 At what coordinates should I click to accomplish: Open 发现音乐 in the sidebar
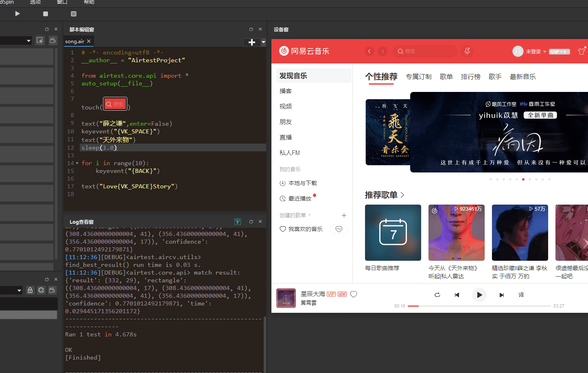tap(314, 76)
